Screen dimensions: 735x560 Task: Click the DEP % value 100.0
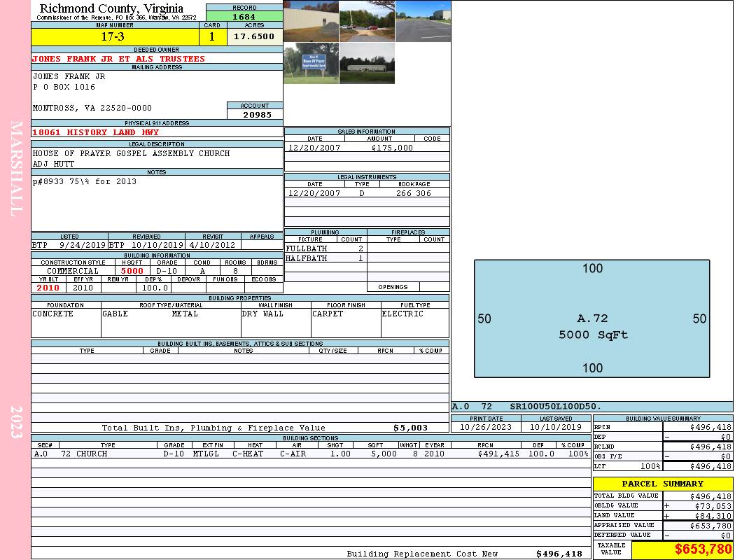(155, 288)
